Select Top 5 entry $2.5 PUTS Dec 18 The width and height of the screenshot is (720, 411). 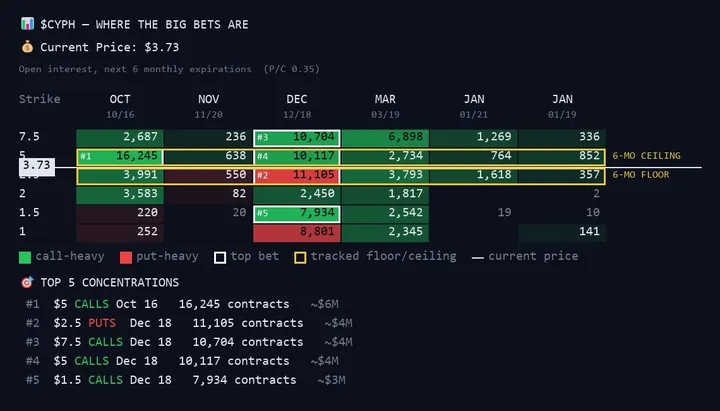(189, 323)
